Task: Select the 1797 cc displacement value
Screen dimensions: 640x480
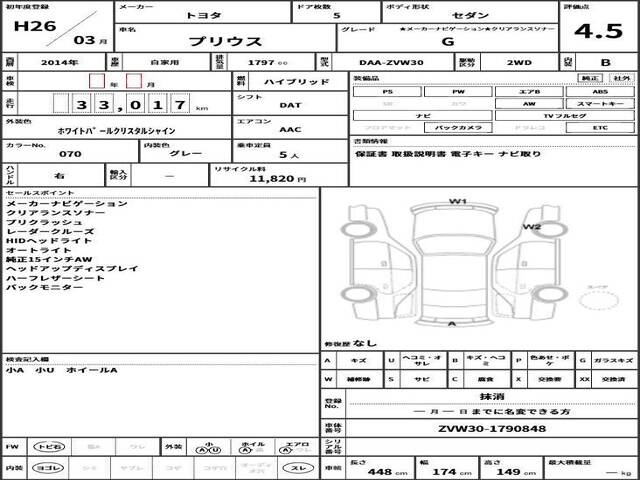Action: pyautogui.click(x=268, y=62)
